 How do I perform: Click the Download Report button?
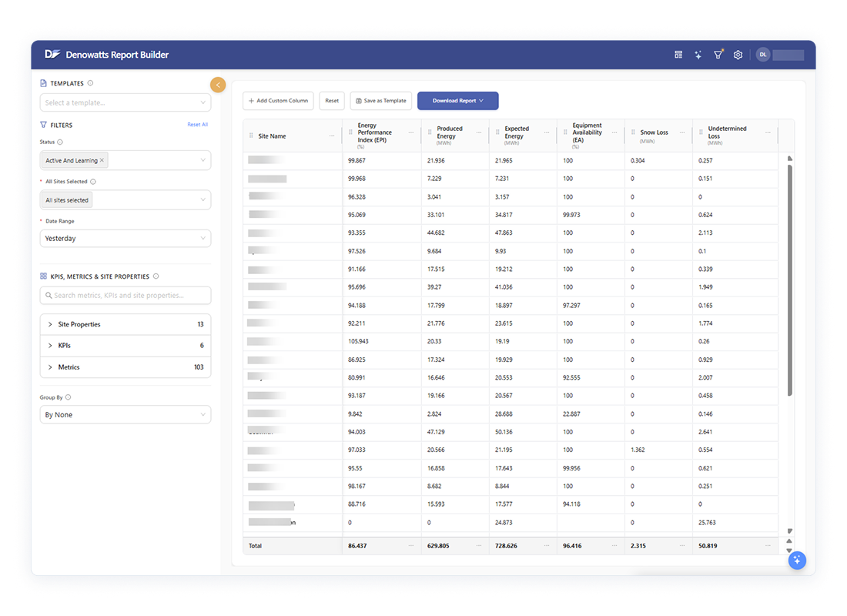pos(457,101)
